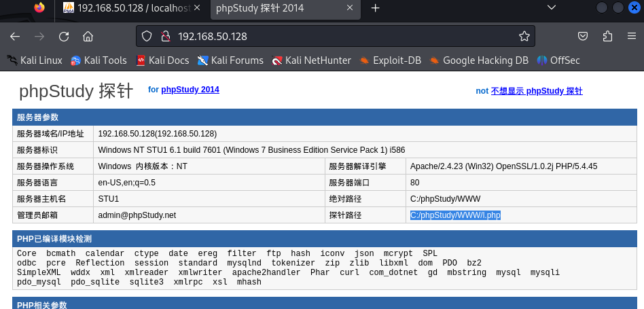
Task: Click the 管理员邮箱 label cell
Action: click(x=53, y=215)
